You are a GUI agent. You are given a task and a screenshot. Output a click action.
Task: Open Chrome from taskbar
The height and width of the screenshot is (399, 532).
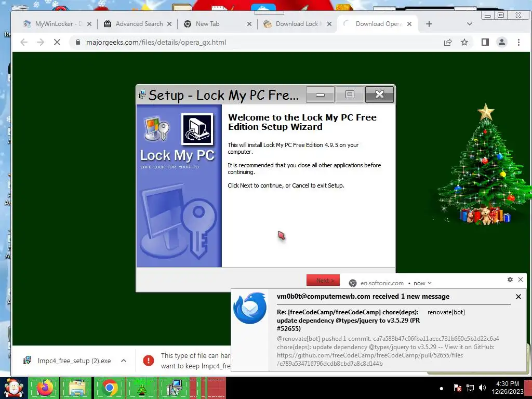pyautogui.click(x=109, y=388)
